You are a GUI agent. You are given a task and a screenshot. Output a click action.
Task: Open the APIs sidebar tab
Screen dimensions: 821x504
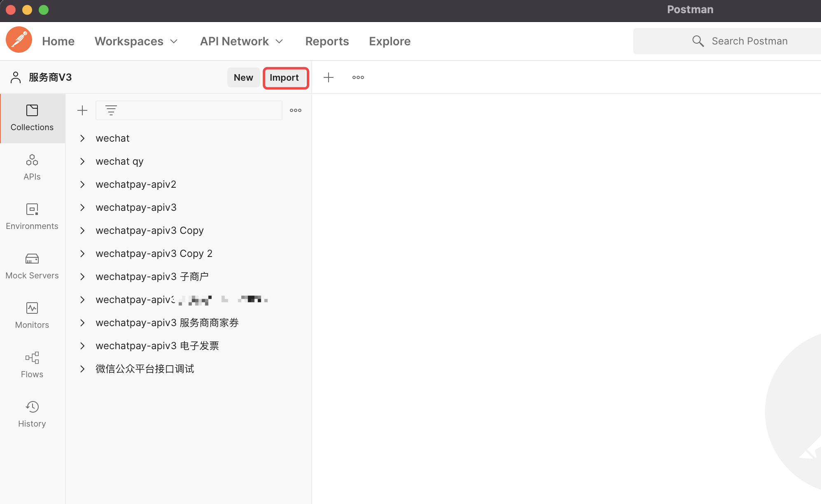[32, 168]
